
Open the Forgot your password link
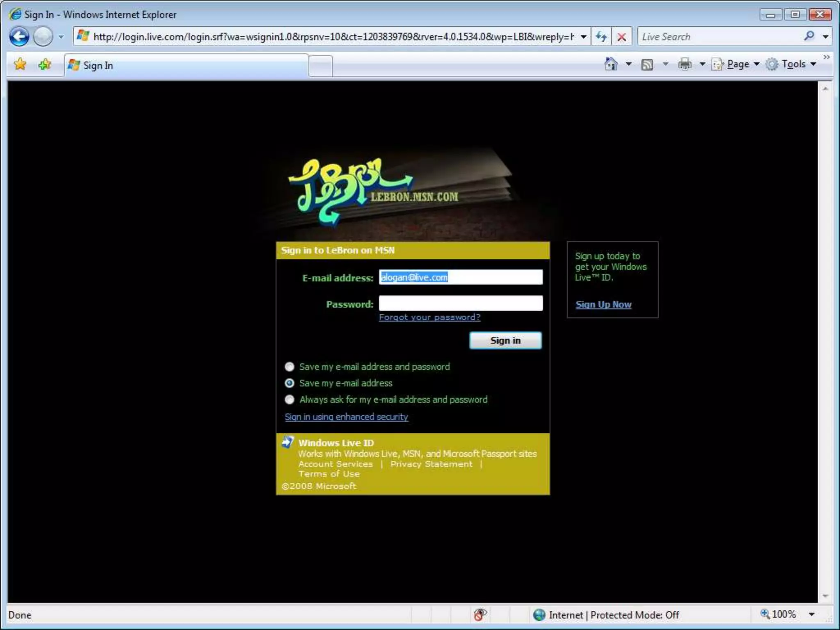(429, 317)
